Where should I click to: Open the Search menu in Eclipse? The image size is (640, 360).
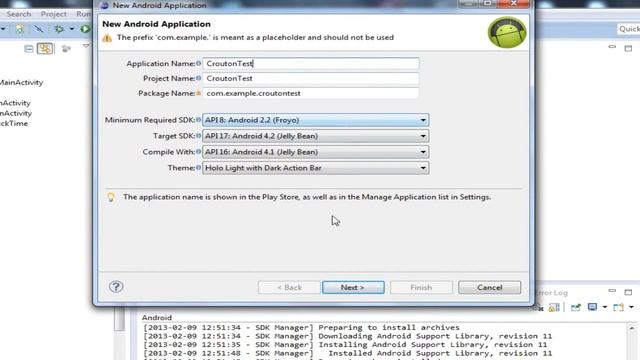(x=19, y=14)
